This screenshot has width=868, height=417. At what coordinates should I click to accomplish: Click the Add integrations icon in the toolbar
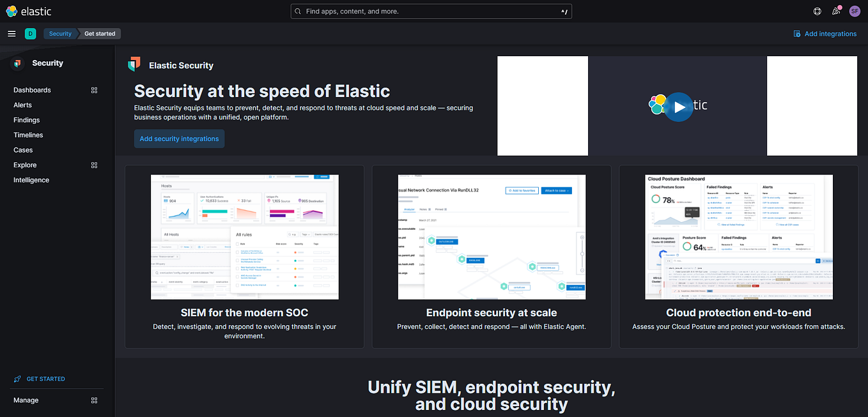[x=796, y=33]
